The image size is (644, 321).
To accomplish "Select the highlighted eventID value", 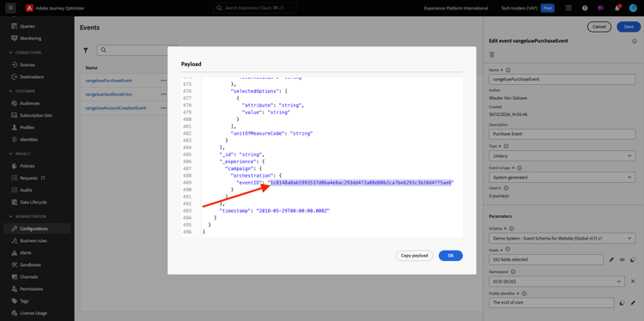I will [361, 182].
